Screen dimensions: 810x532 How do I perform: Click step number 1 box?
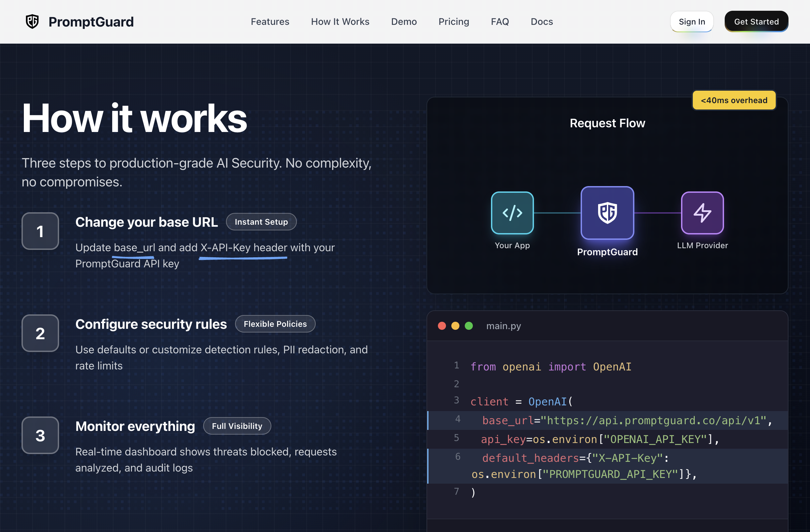pyautogui.click(x=40, y=231)
